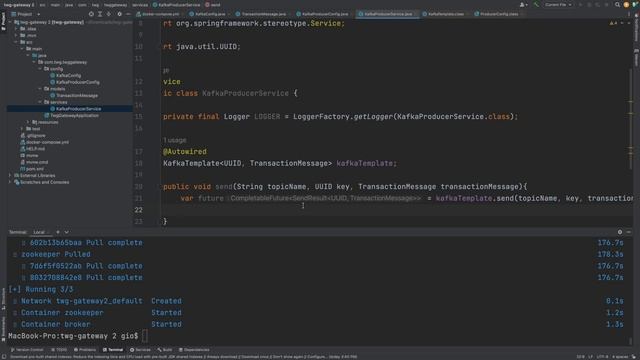Add a new terminal tab
The width and height of the screenshot is (640, 360).
58,232
